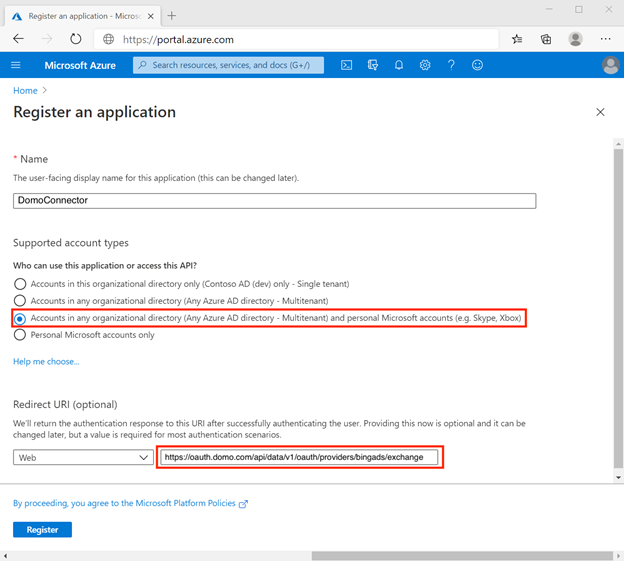This screenshot has width=624, height=561.
Task: Click the browser forward arrow
Action: coord(47,39)
